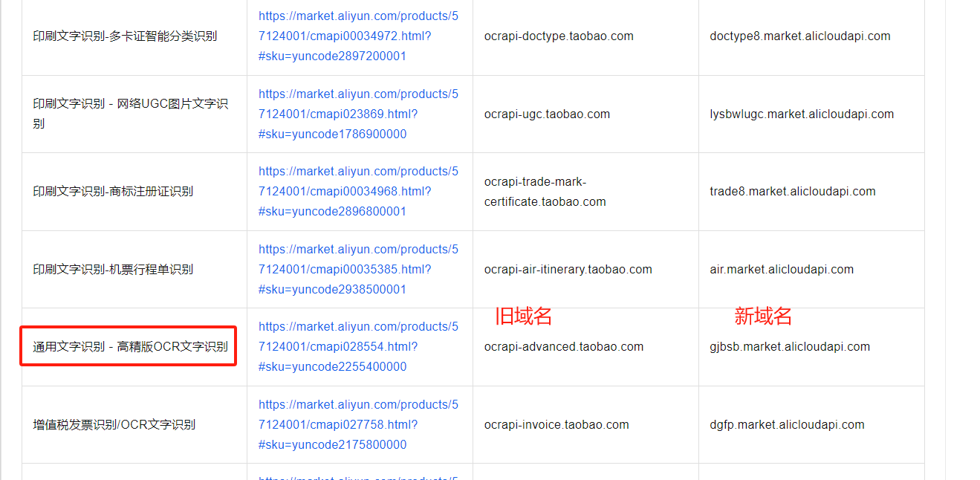Click gjbsb.market.alicloudapi.com new domain
Image resolution: width=980 pixels, height=480 pixels.
pos(790,346)
